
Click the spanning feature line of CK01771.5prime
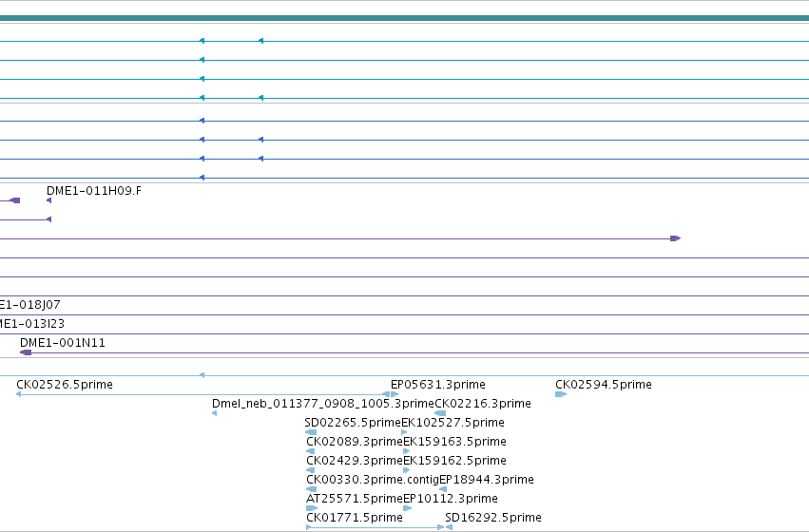[x=376, y=527]
